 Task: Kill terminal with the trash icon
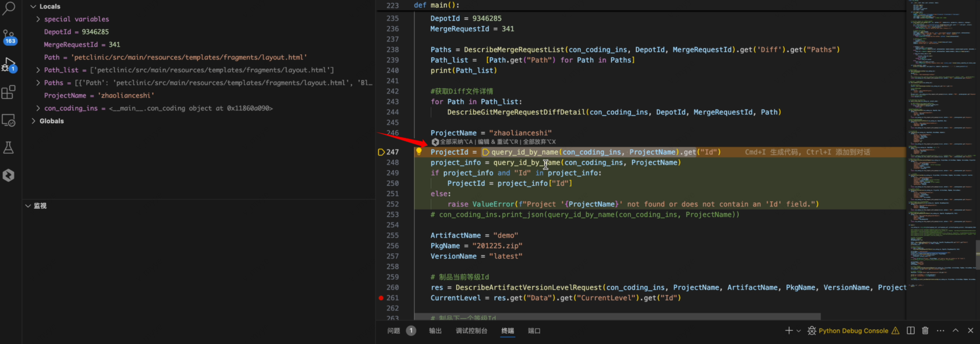(925, 330)
